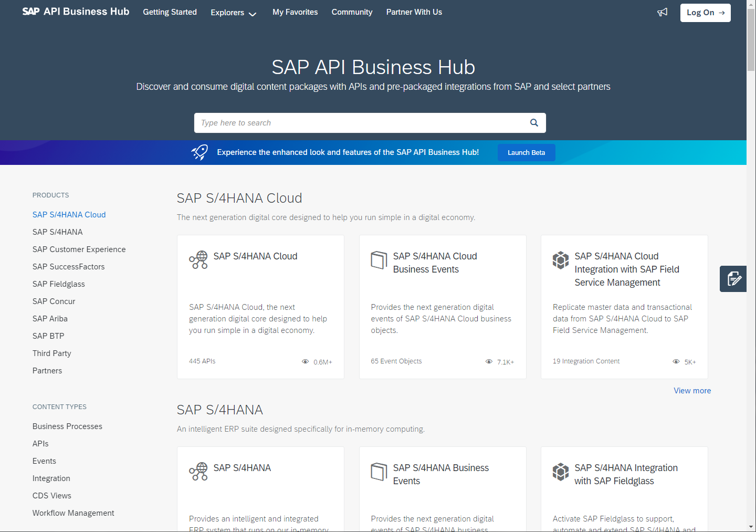Filter content type by Events
Viewport: 756px width, 532px height.
click(44, 461)
